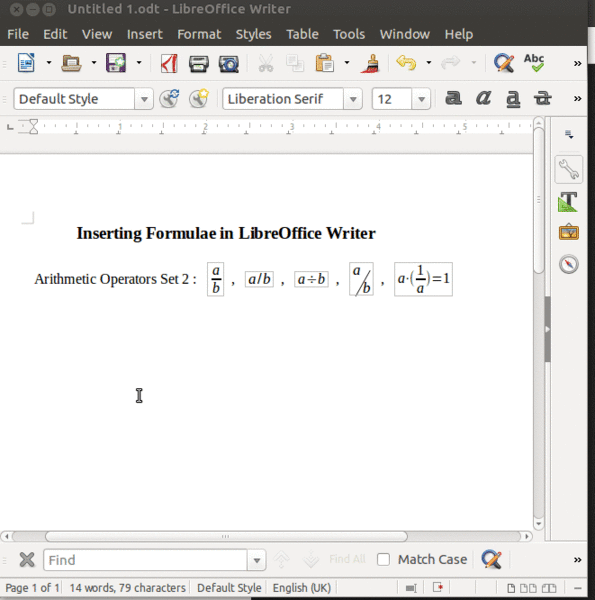Open Find & Replace dialog from Find bar

(492, 559)
